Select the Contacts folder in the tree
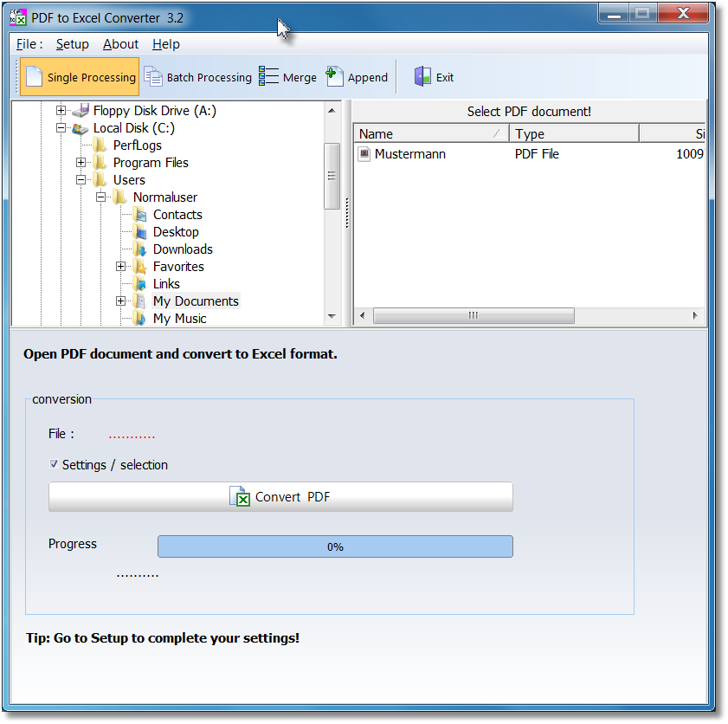 tap(177, 215)
